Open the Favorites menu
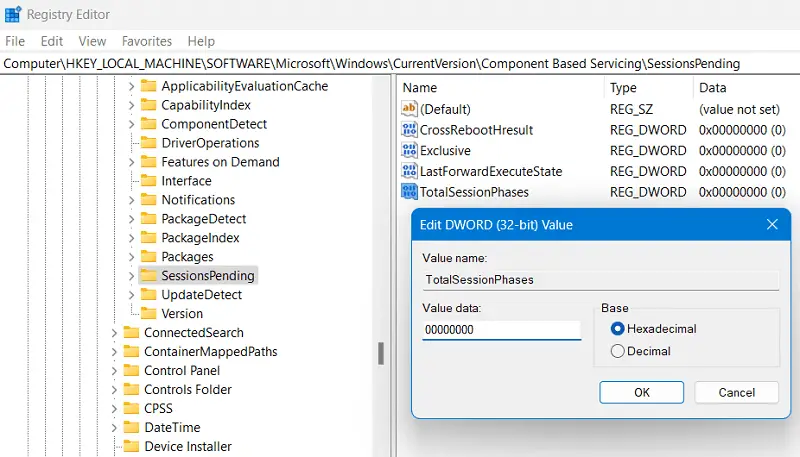 [147, 41]
